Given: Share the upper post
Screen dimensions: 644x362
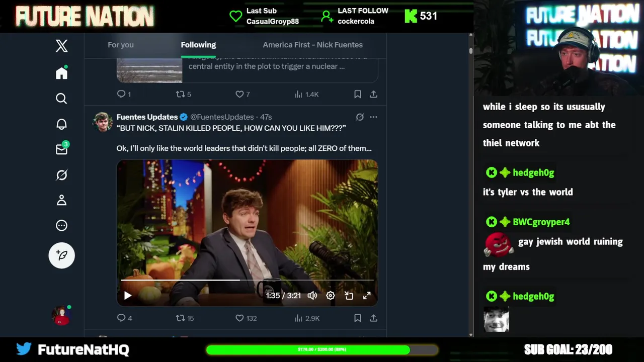Looking at the screenshot, I should pyautogui.click(x=373, y=94).
